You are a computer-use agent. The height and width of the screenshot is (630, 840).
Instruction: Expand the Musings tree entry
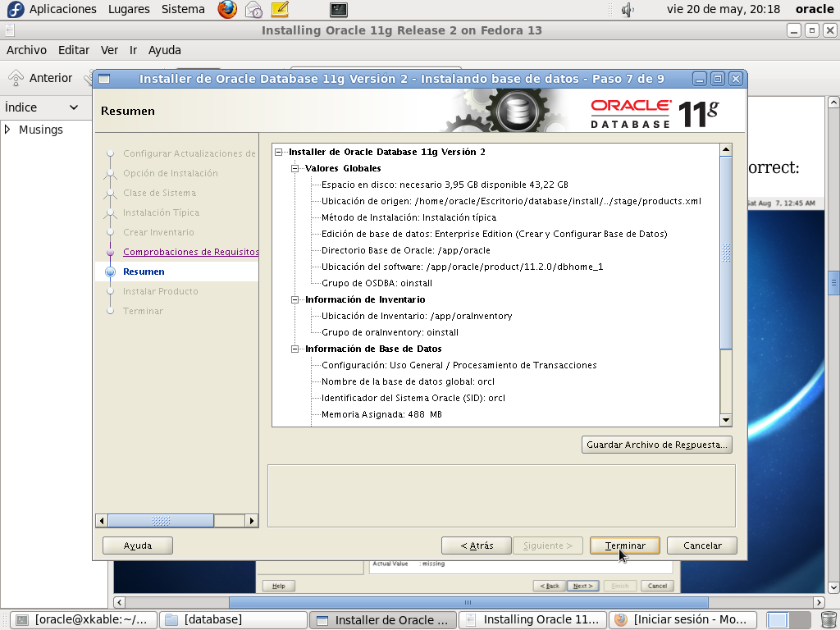point(7,129)
